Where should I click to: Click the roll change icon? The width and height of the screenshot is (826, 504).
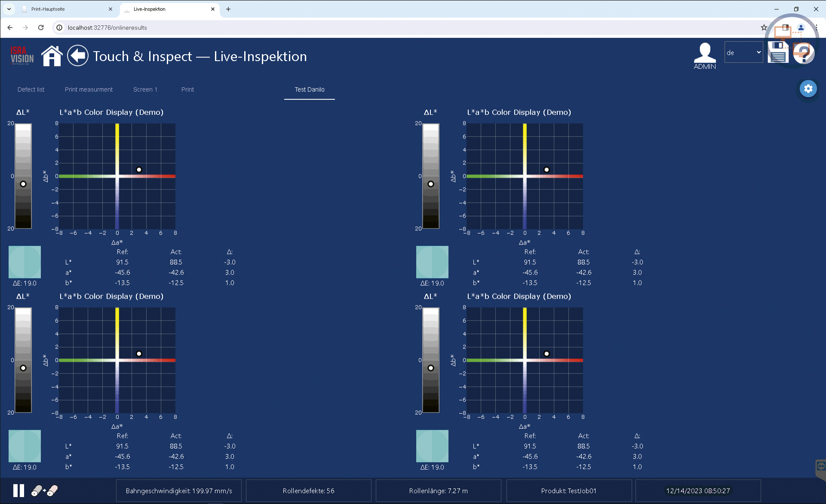point(45,490)
